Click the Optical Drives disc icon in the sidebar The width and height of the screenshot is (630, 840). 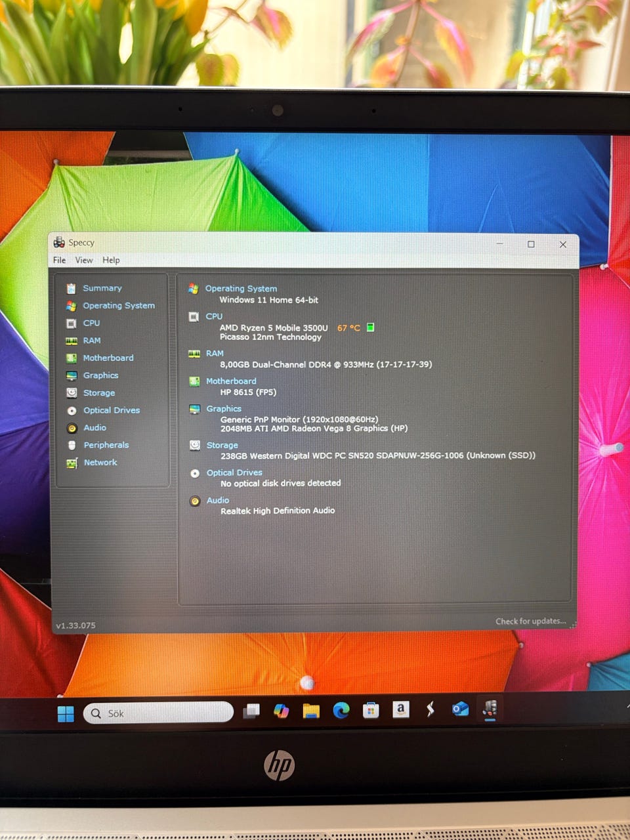click(72, 410)
